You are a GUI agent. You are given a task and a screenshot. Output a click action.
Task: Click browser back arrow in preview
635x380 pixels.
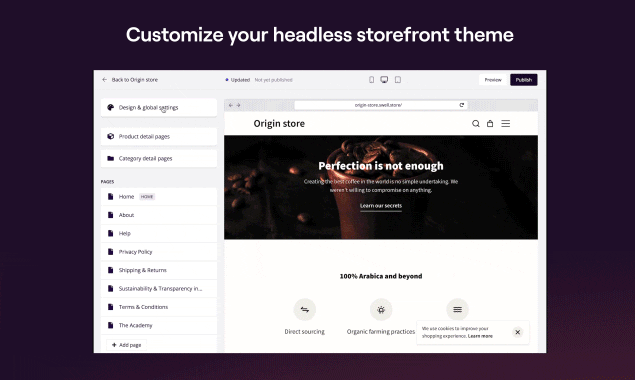[231, 105]
